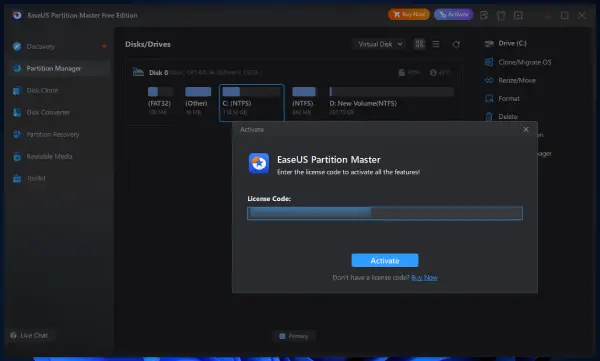Click the Partition Manager pie icon
This screenshot has height=361, width=600.
coord(17,68)
